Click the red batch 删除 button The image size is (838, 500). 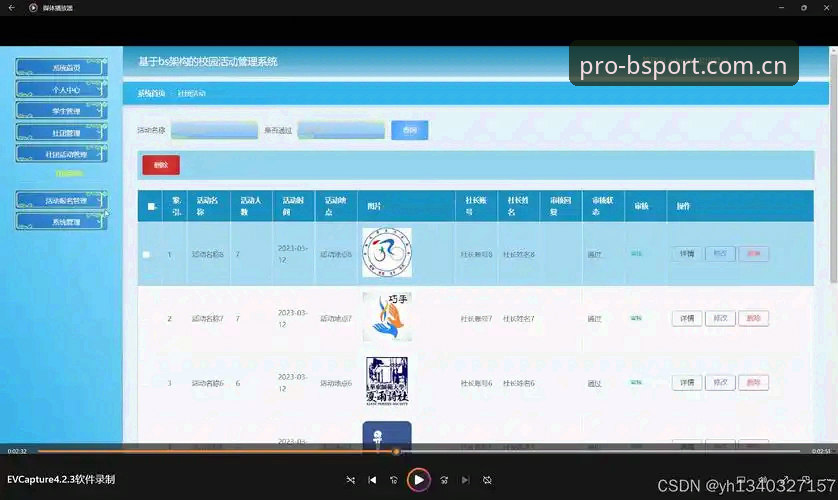(161, 165)
